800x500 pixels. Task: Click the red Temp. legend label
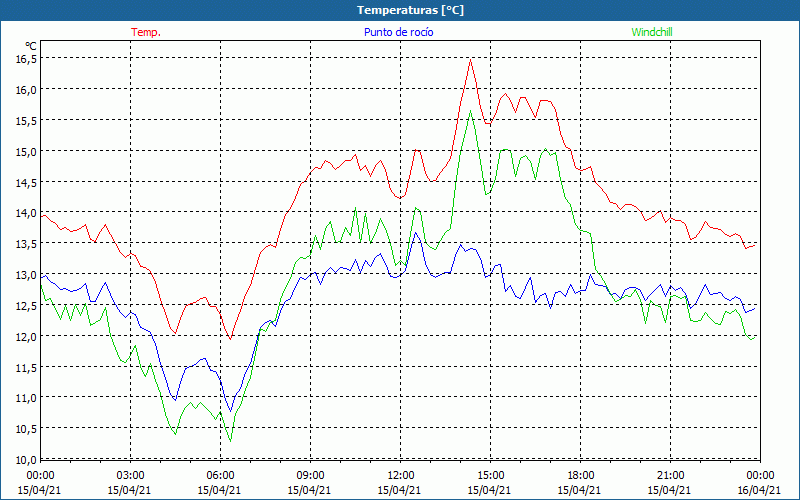point(146,32)
